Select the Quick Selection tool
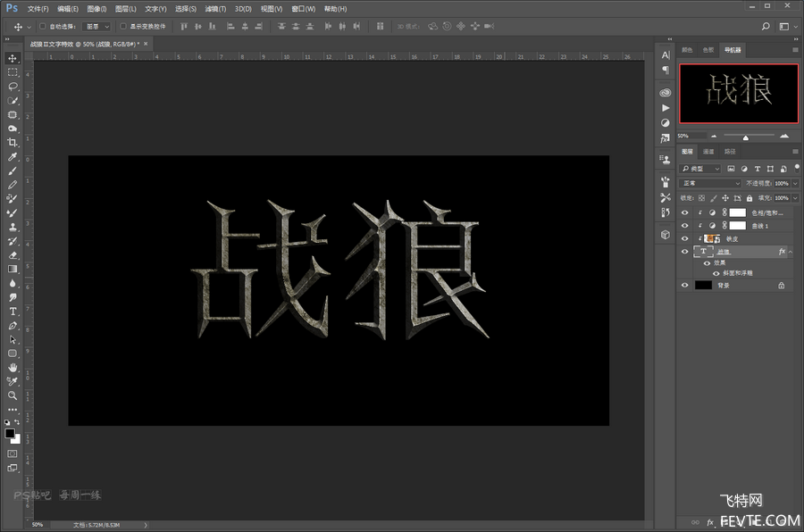This screenshot has width=804, height=532. coord(13,101)
